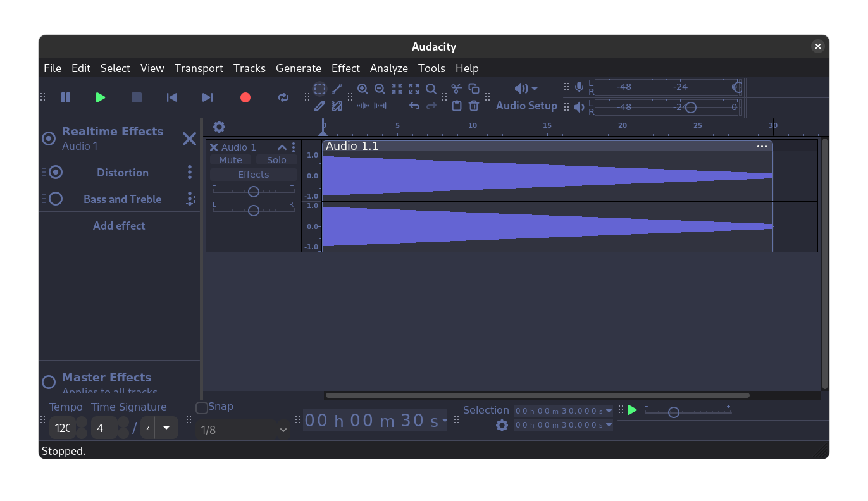
Task: Open the File menu
Action: 53,68
